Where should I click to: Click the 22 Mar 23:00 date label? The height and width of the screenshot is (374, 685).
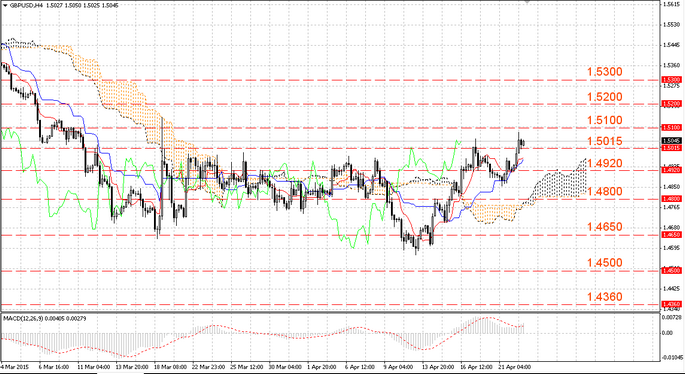click(208, 367)
